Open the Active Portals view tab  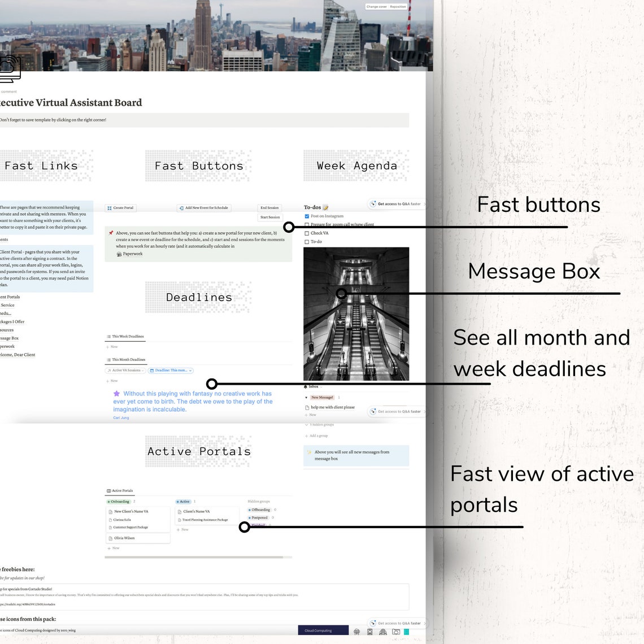coord(121,490)
